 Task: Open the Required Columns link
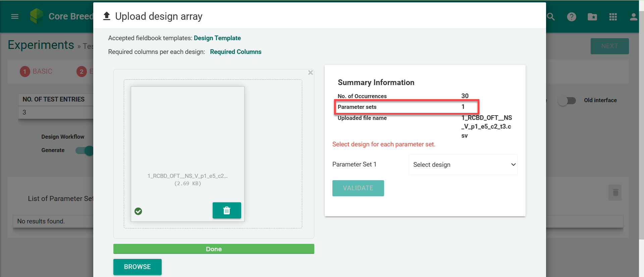(235, 52)
